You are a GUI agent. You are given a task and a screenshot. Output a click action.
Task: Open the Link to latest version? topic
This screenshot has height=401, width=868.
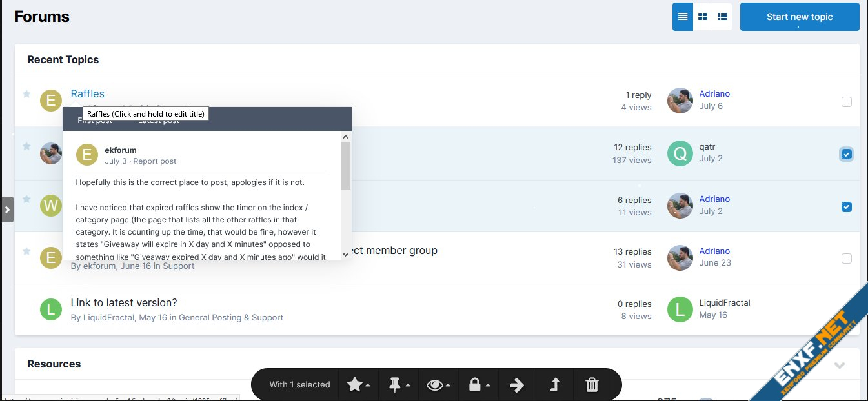click(124, 303)
